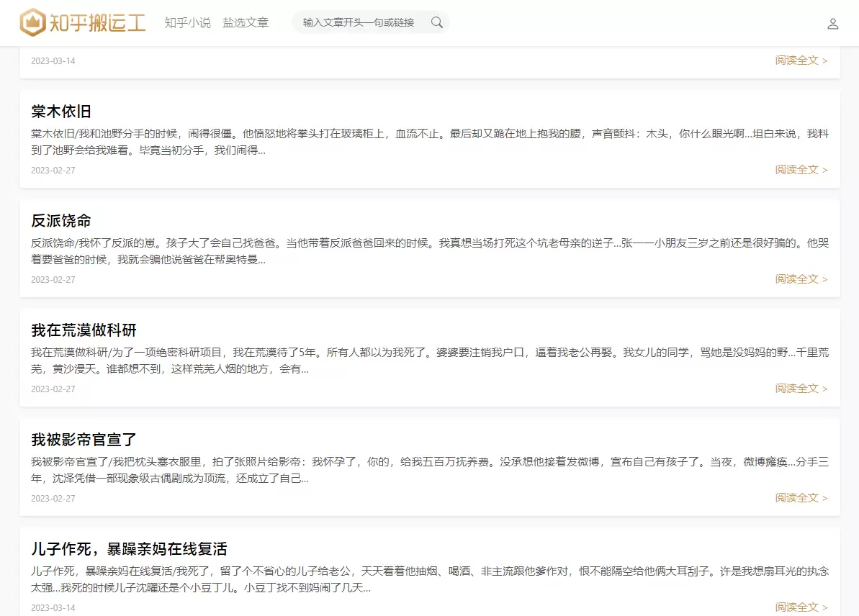
Task: Click the 儿子作死 excerpt text
Action: (429, 579)
